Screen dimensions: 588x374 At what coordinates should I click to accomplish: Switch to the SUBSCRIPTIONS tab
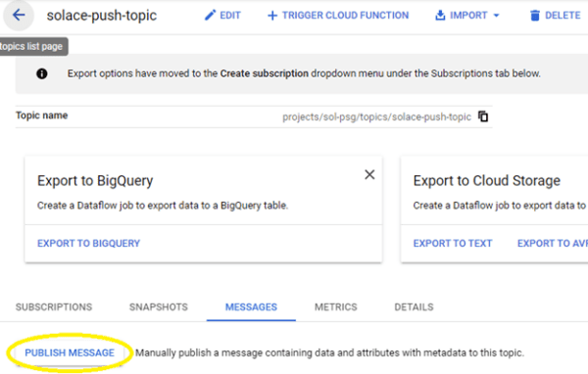[x=54, y=306]
